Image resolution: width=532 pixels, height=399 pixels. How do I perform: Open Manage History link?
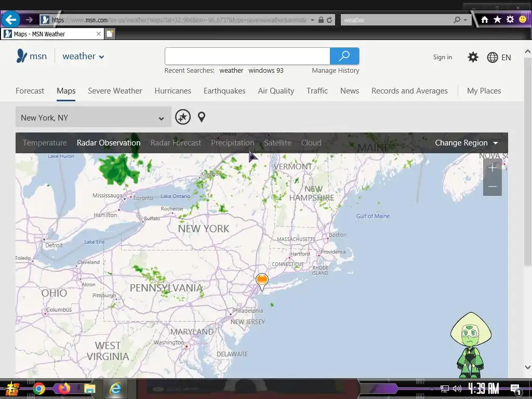tap(335, 71)
